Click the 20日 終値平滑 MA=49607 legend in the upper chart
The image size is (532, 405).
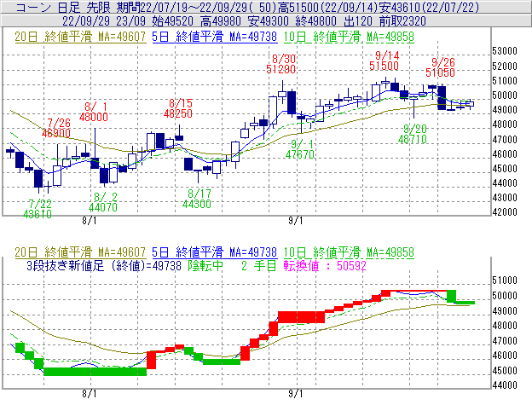[80, 37]
